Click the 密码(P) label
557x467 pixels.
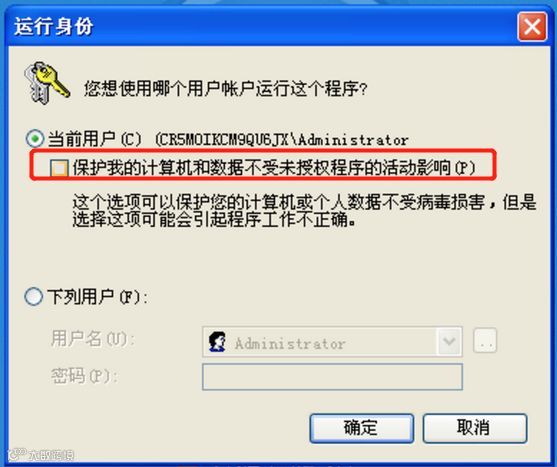point(84,376)
